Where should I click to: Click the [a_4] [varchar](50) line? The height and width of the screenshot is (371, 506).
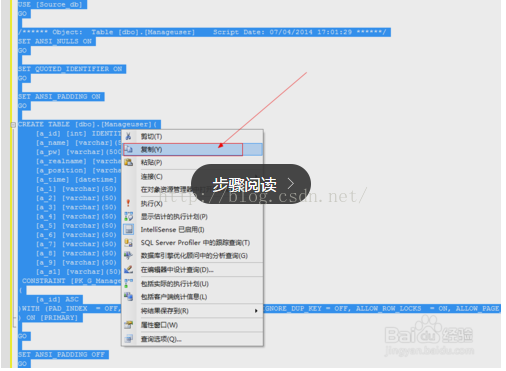(77, 217)
